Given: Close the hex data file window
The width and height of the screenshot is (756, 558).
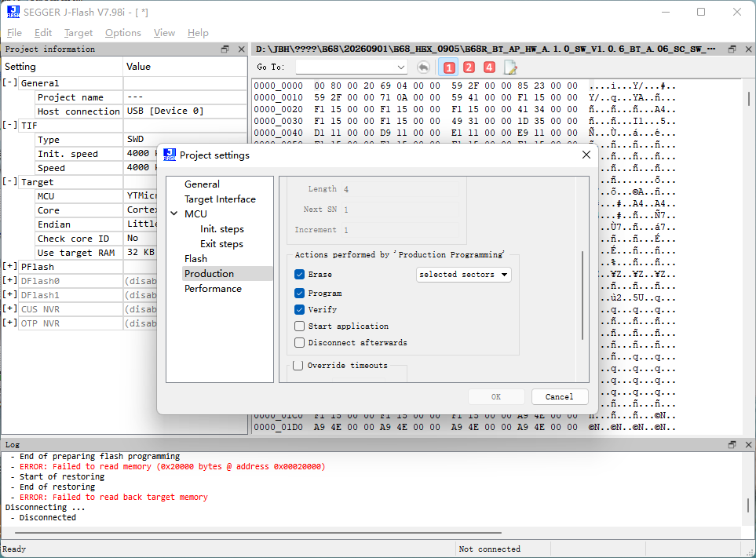Looking at the screenshot, I should (x=748, y=49).
